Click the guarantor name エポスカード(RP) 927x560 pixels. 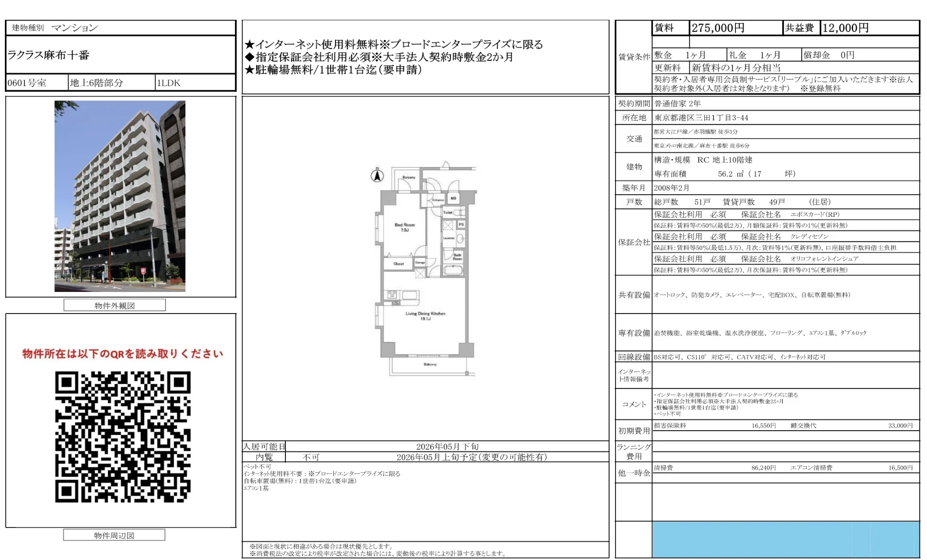(815, 214)
